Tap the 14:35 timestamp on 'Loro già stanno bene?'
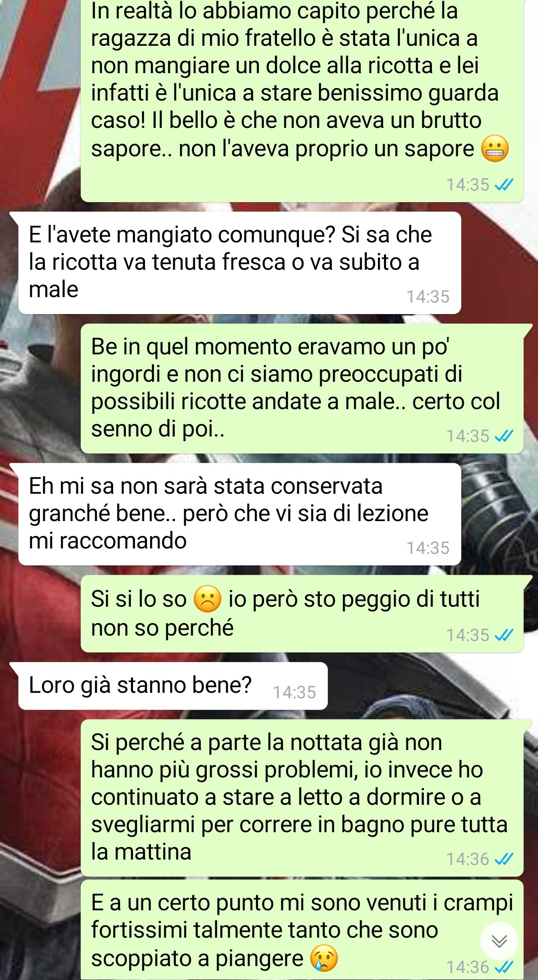 pos(294,692)
